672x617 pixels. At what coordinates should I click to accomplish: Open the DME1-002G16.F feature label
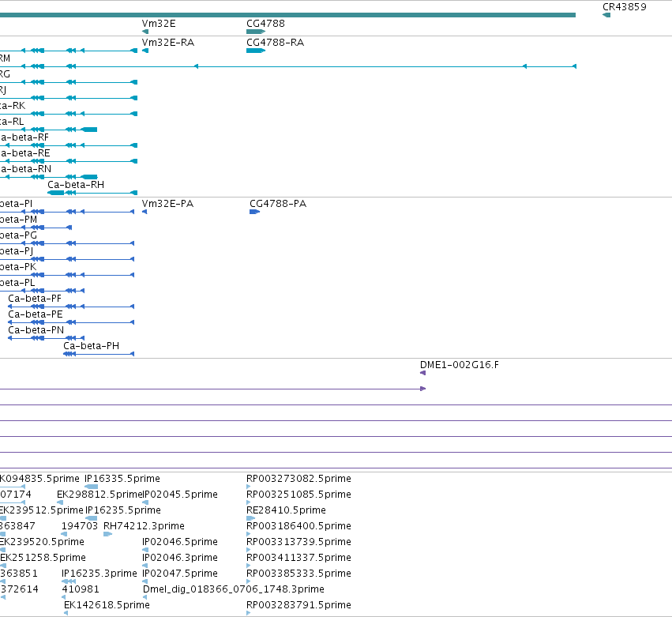click(x=460, y=365)
